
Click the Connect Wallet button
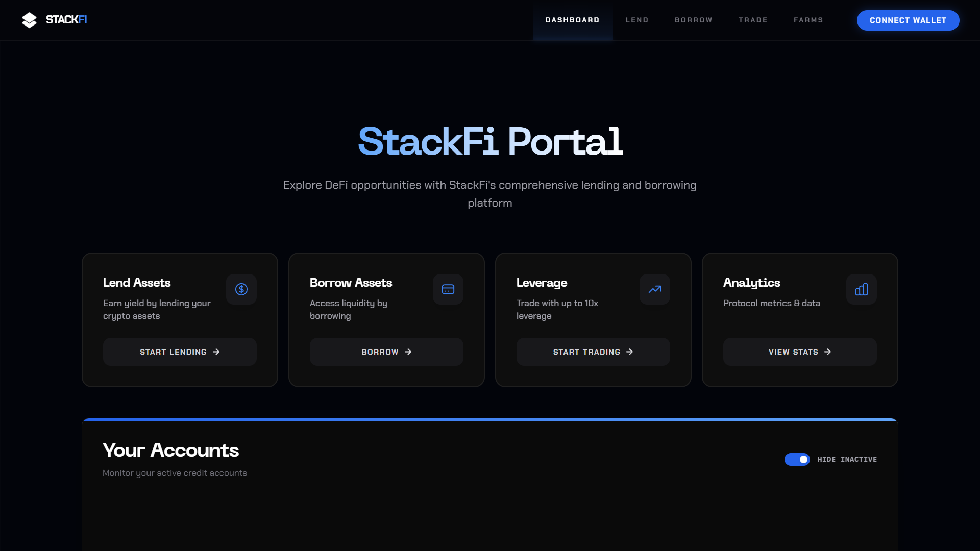tap(908, 20)
